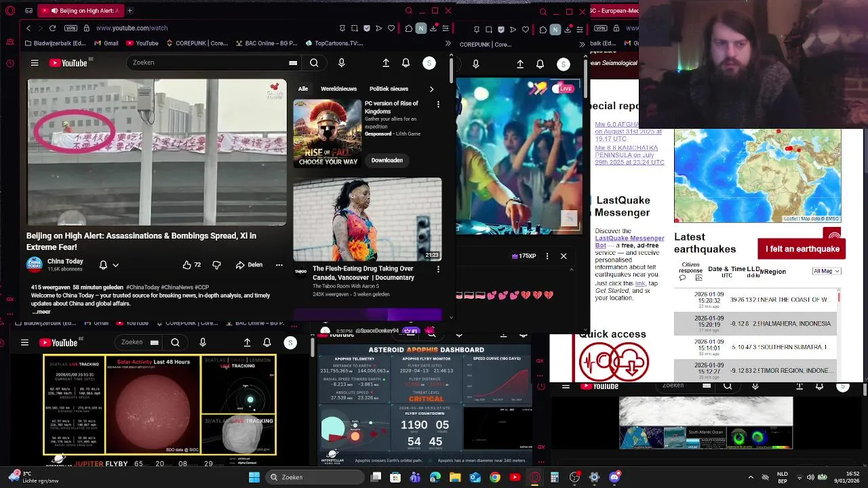This screenshot has height=488, width=868.
Task: Open more actions ellipsis beside Delen
Action: click(x=279, y=265)
